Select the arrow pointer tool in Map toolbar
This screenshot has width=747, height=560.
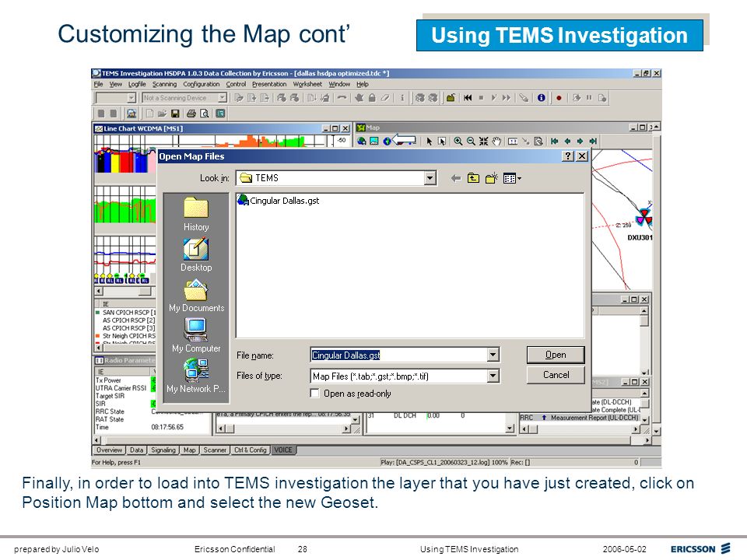click(430, 141)
